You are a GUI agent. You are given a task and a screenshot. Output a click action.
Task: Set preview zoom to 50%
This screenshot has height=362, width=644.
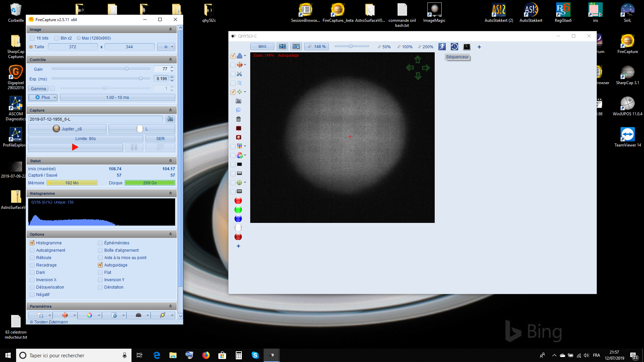pos(384,47)
